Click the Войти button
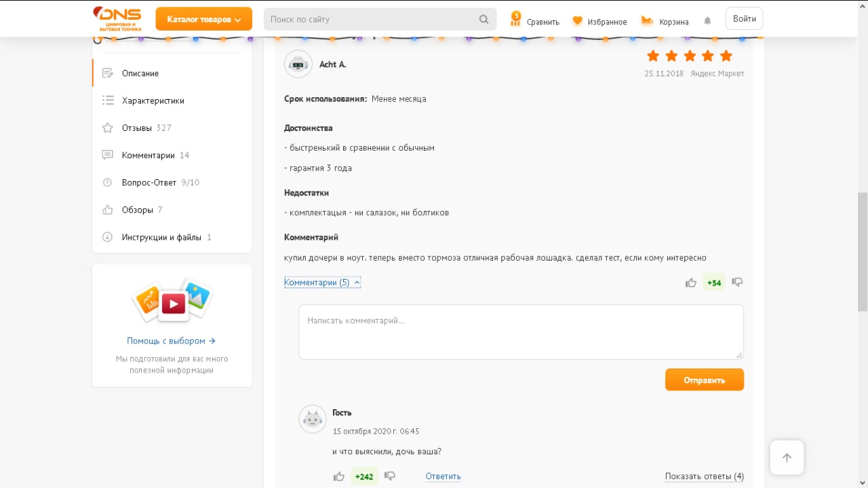 point(744,19)
